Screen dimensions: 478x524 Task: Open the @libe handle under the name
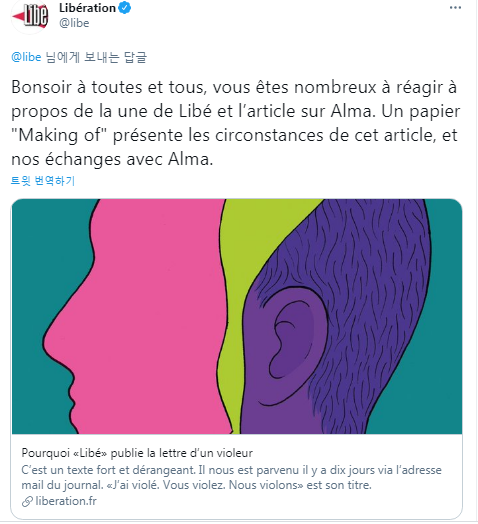coord(74,23)
